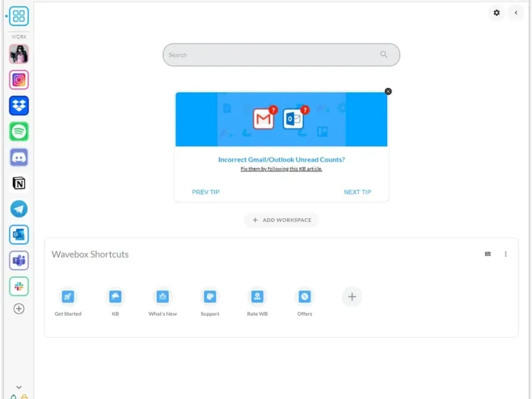Open the Rate WB shortcut
Image resolution: width=532 pixels, height=399 pixels.
[257, 302]
